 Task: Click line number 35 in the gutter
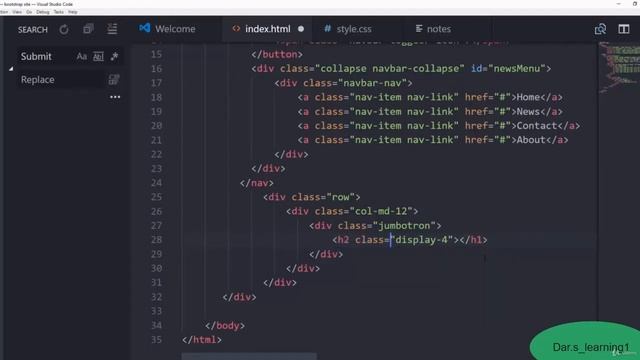(x=156, y=340)
